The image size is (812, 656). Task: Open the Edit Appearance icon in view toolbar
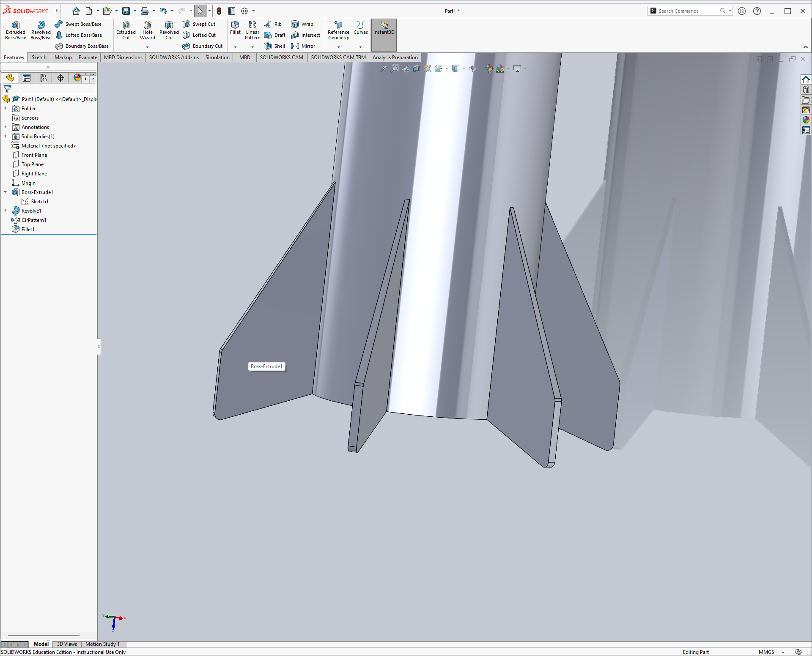pyautogui.click(x=489, y=68)
